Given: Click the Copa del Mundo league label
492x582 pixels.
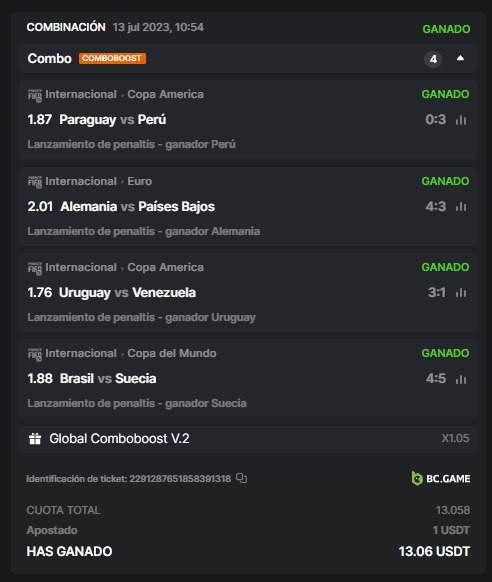Looking at the screenshot, I should point(172,353).
